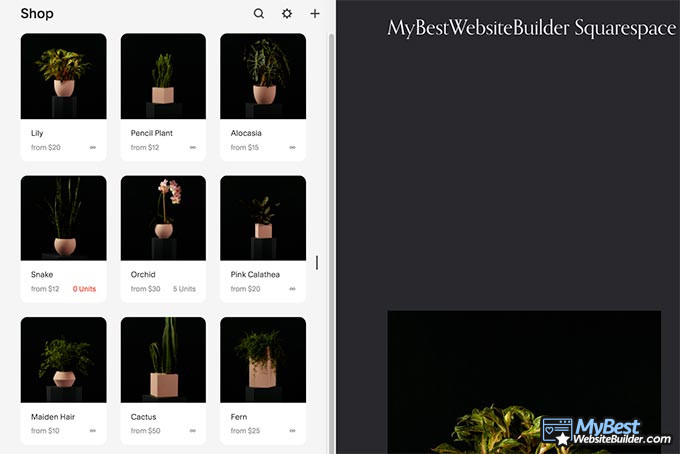The height and width of the screenshot is (454, 680).
Task: Open the Lily product thumbnail
Action: tap(63, 76)
